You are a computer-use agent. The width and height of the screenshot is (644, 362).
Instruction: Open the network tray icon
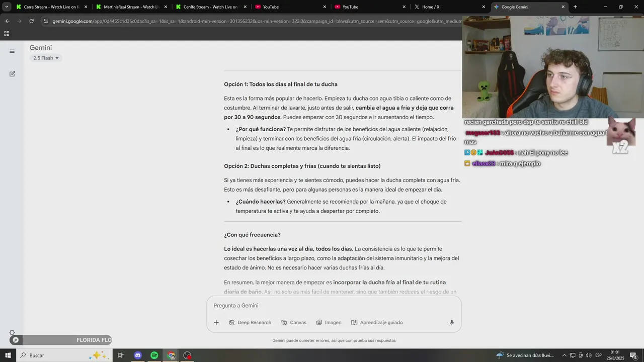pos(573,355)
